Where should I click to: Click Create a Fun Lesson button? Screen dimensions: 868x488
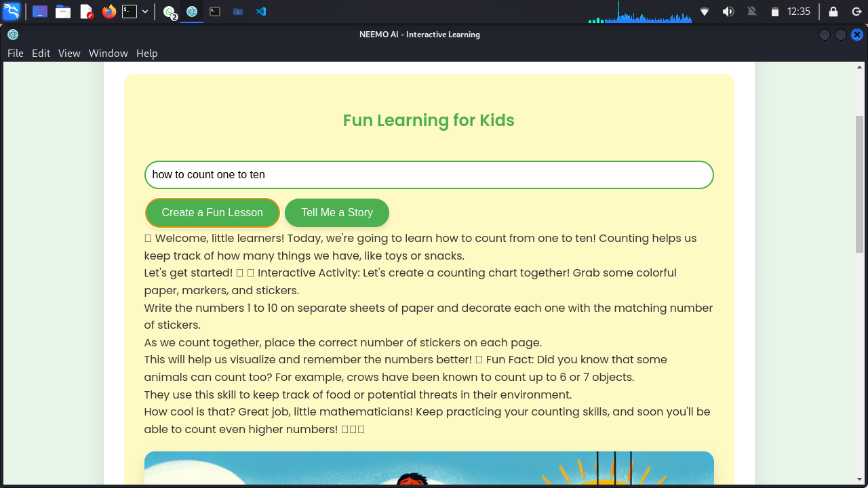click(x=212, y=213)
